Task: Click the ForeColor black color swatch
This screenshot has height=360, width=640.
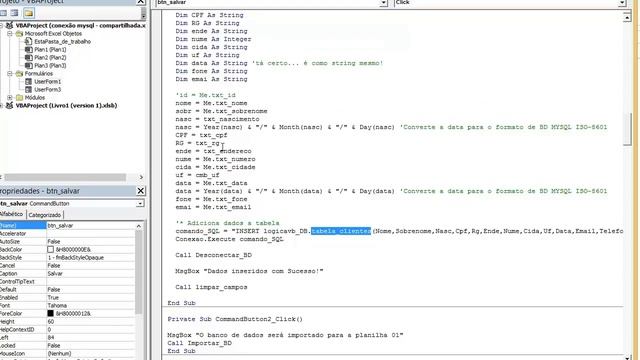Action: coord(50,313)
